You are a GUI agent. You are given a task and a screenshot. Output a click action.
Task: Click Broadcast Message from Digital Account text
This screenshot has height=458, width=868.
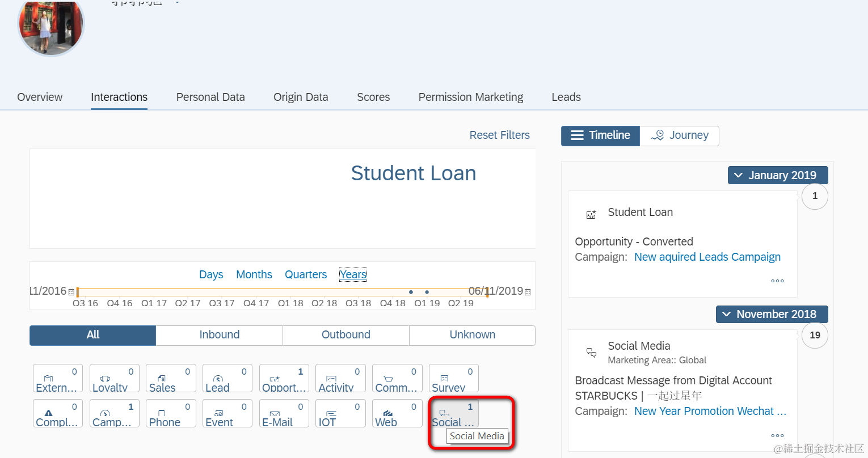click(x=673, y=380)
